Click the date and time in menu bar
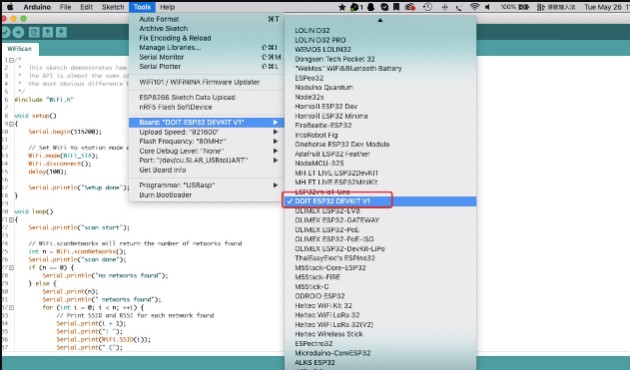 pos(607,7)
